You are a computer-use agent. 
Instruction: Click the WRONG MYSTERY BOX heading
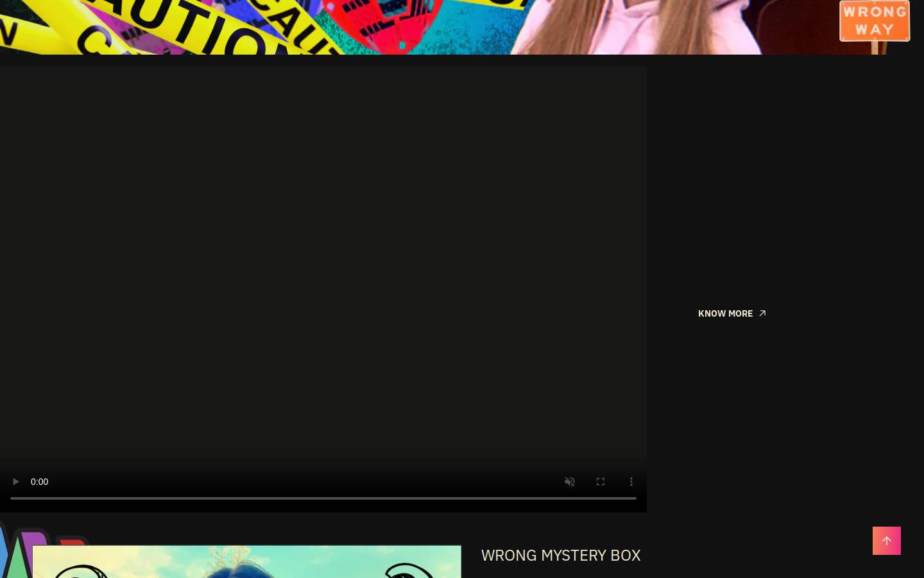tap(561, 555)
